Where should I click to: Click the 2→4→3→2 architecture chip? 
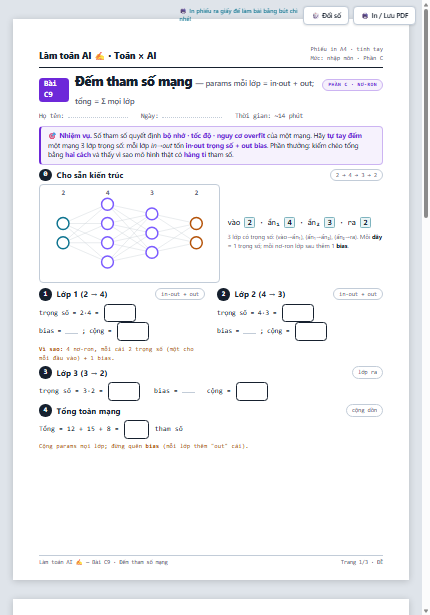(356, 175)
